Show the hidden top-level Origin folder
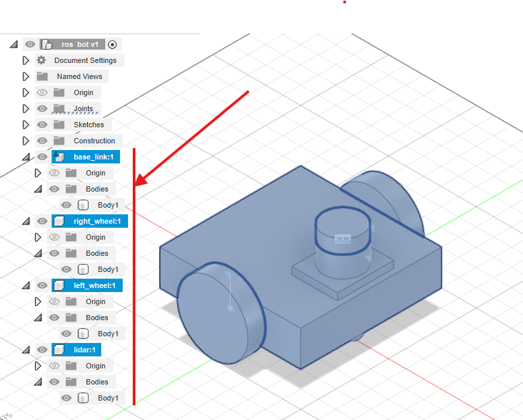Image resolution: width=523 pixels, height=420 pixels. click(x=42, y=92)
